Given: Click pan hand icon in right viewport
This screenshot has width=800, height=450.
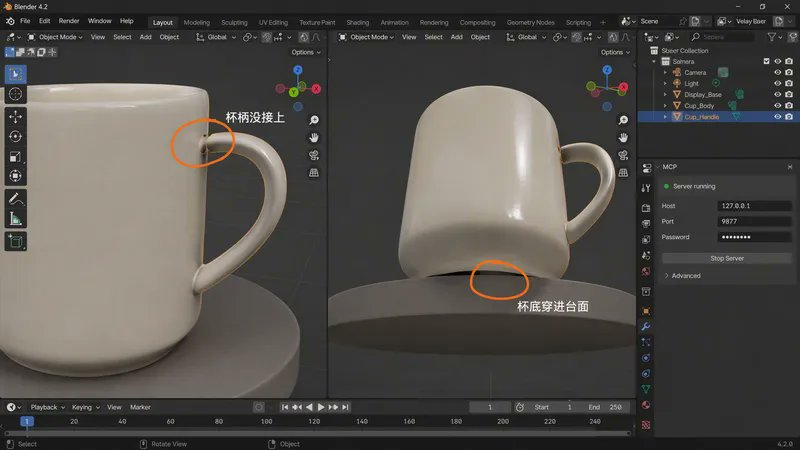Looking at the screenshot, I should click(x=623, y=138).
